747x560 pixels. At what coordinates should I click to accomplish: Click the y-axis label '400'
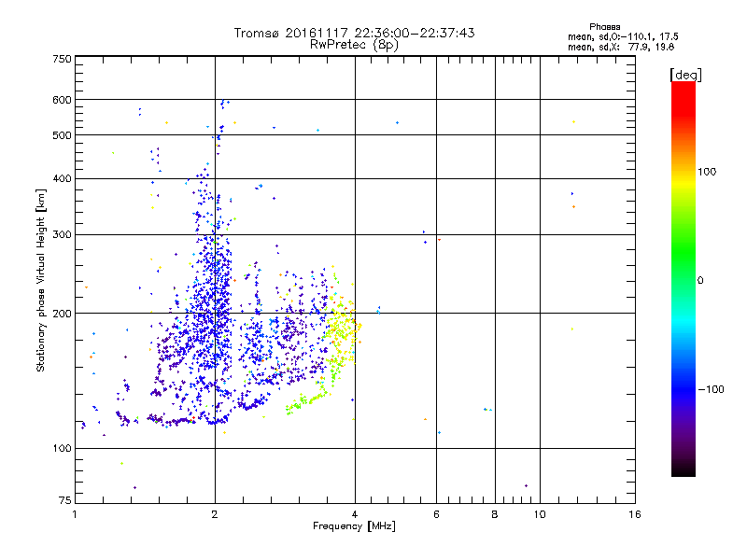(62, 178)
